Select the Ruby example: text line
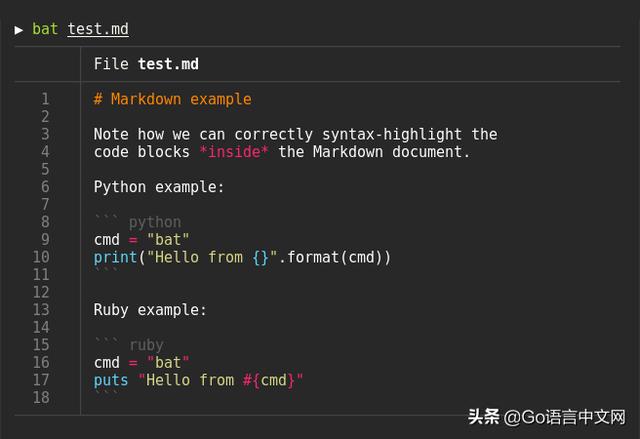Image resolution: width=640 pixels, height=439 pixels. pyautogui.click(x=150, y=310)
